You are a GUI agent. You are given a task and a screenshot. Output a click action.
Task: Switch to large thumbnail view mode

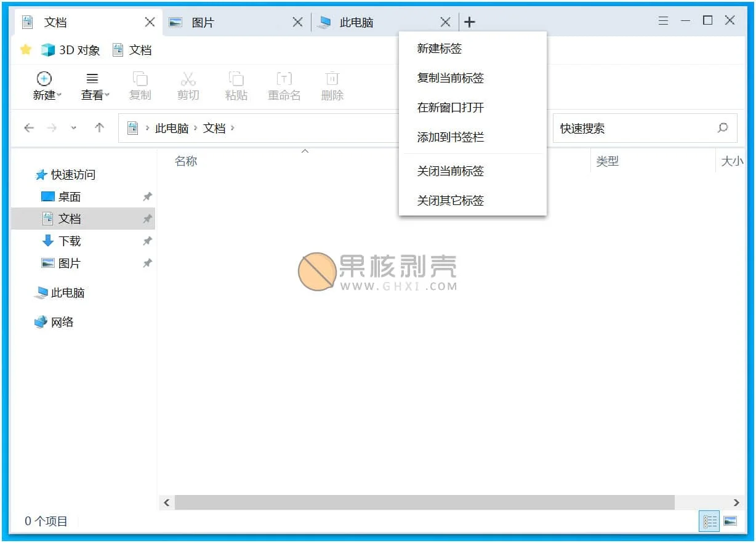[730, 521]
